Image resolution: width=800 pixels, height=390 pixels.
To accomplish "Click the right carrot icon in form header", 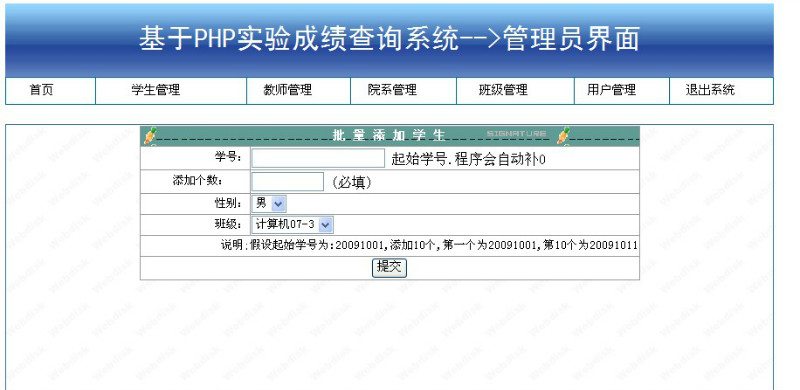I will 563,136.
